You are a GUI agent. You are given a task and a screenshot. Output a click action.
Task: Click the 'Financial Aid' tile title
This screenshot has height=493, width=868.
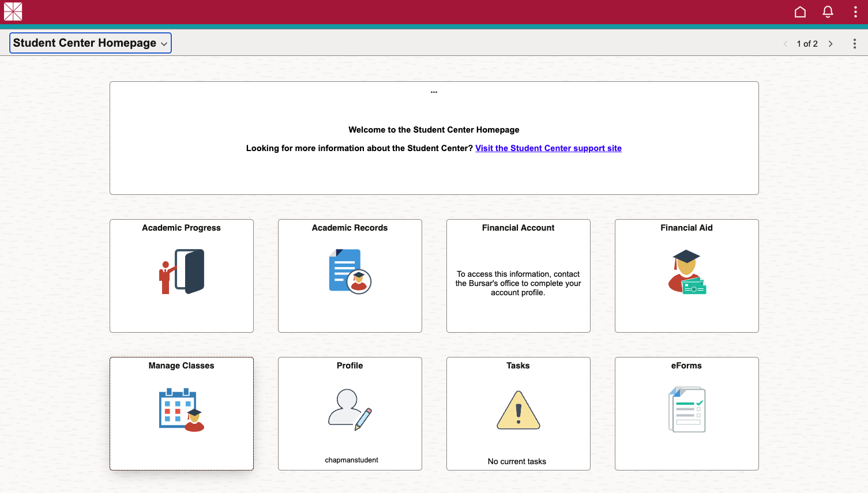coord(686,228)
